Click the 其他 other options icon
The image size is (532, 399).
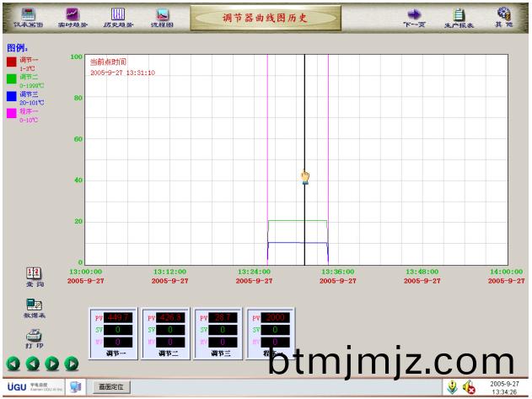point(503,17)
